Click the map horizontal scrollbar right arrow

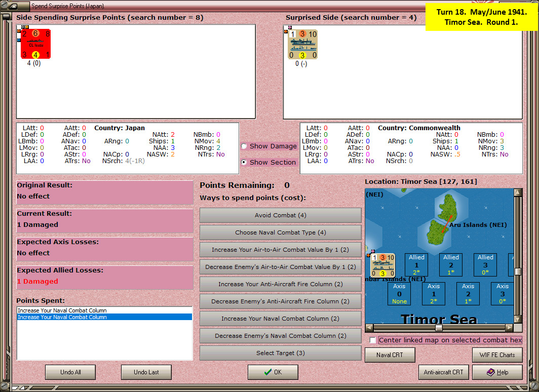(510, 328)
